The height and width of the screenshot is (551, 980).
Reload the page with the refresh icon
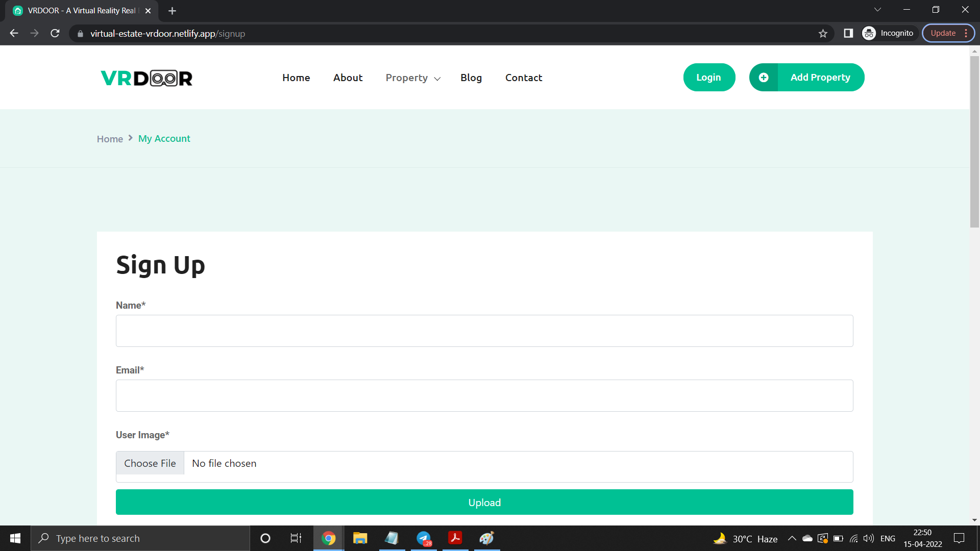point(55,34)
